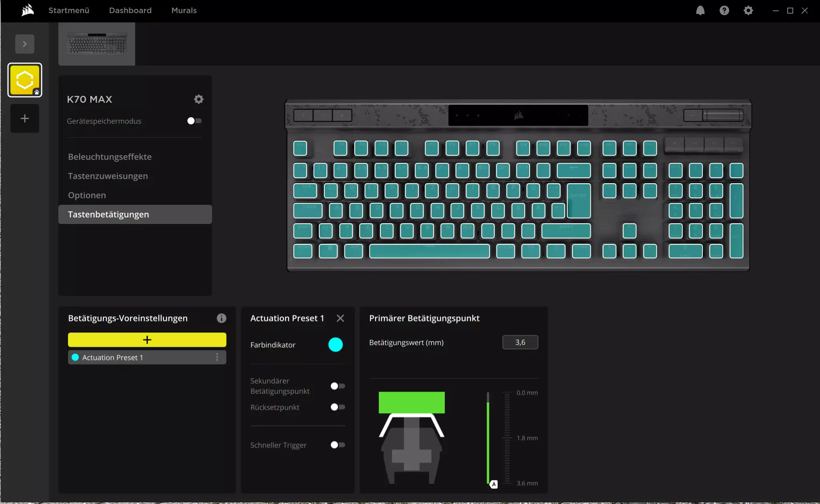This screenshot has height=504, width=820.
Task: Click the green keycap switch illustration
Action: 412,402
